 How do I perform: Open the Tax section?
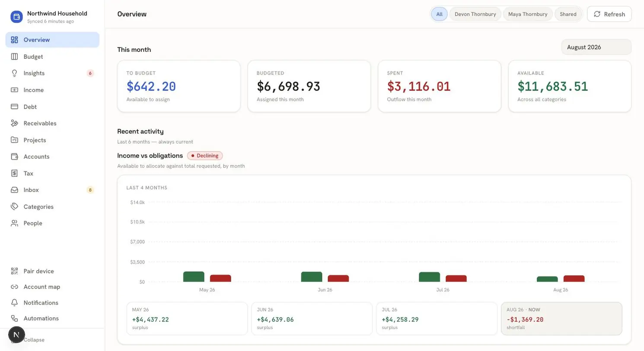tap(52, 174)
